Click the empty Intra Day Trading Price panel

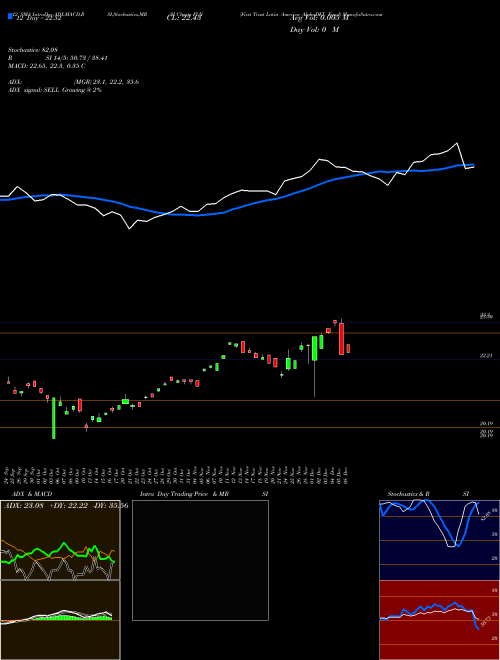200,560
